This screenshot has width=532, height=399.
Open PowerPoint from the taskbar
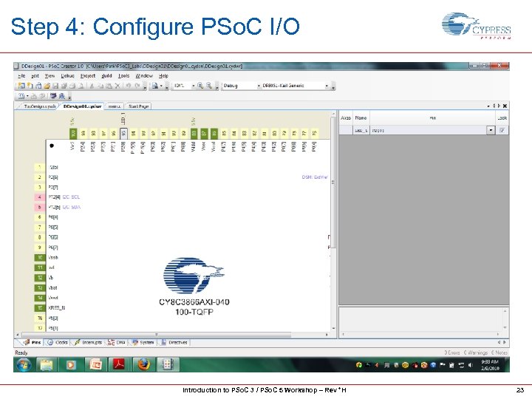tap(95, 365)
